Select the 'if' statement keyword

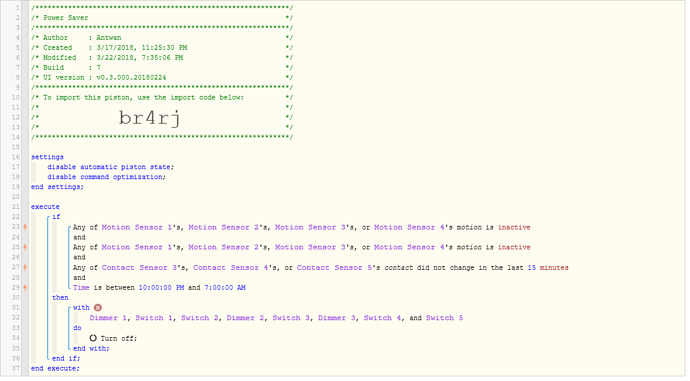56,217
